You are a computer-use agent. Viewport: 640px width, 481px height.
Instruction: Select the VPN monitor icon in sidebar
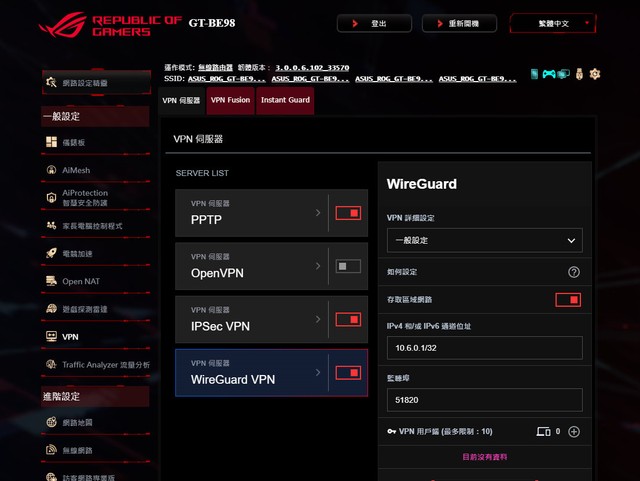point(51,336)
